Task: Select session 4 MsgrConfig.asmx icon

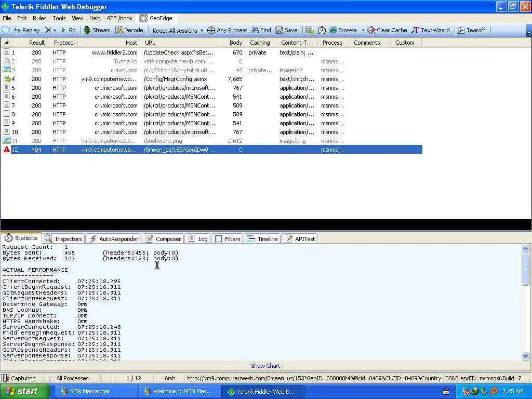Action: pos(7,79)
